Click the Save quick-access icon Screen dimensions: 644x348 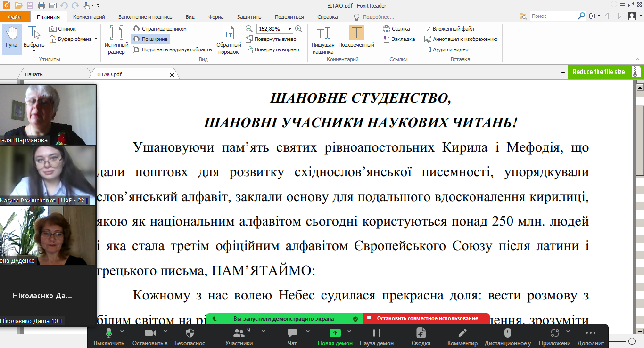pyautogui.click(x=30, y=6)
